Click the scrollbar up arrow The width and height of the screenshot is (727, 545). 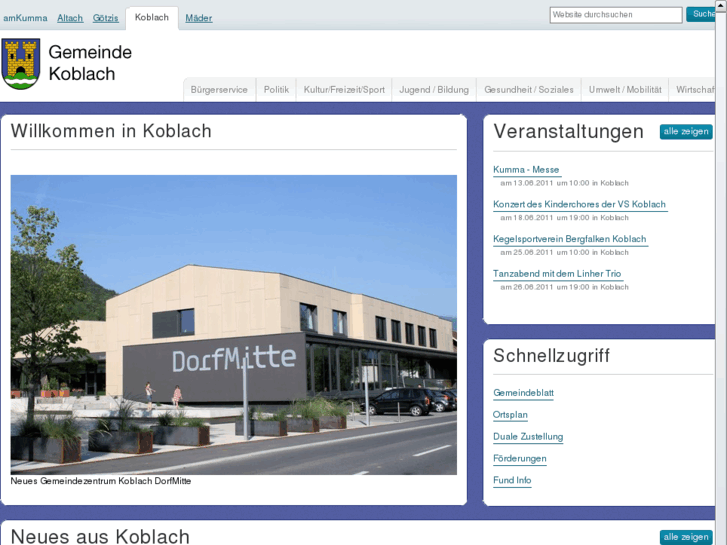click(721, 4)
